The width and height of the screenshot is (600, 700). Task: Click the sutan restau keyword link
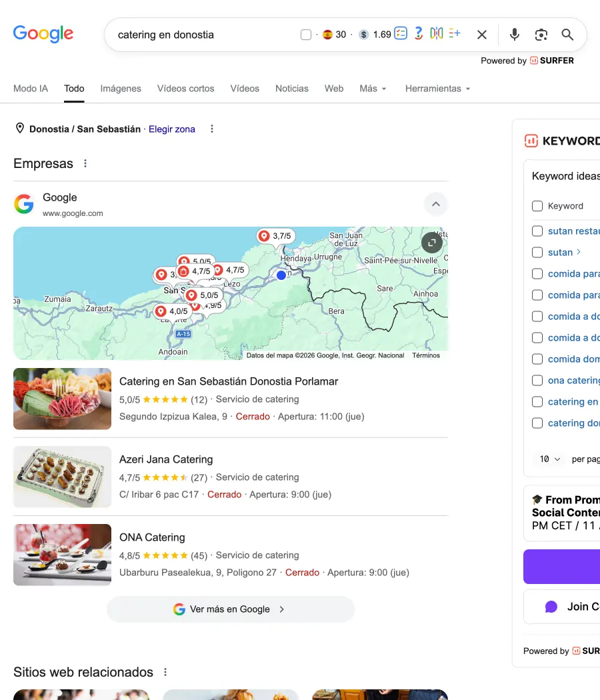573,231
